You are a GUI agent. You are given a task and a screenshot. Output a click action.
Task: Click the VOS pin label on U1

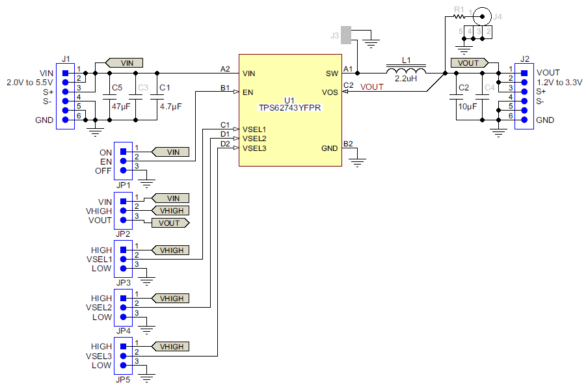330,92
